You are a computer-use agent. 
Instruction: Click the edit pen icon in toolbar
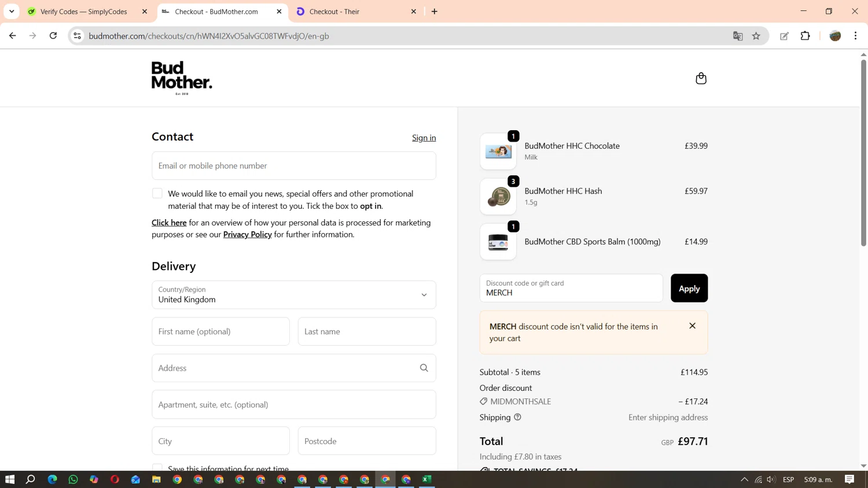click(x=784, y=36)
